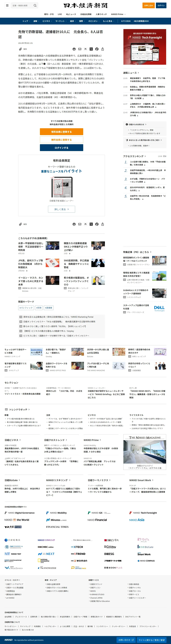
Task: Click the top note share icon
Action: [85, 49]
